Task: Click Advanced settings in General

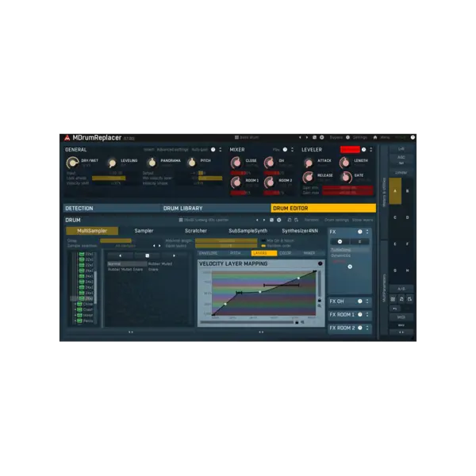Action: tap(172, 150)
